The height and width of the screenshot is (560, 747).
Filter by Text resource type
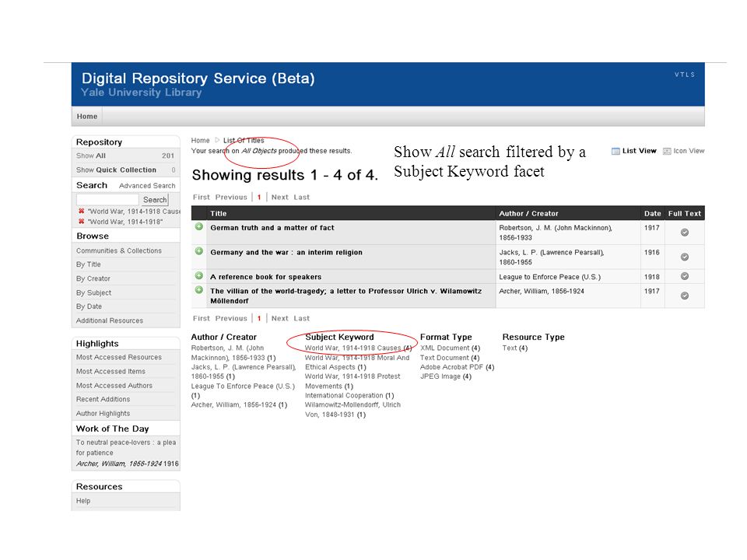pyautogui.click(x=514, y=348)
